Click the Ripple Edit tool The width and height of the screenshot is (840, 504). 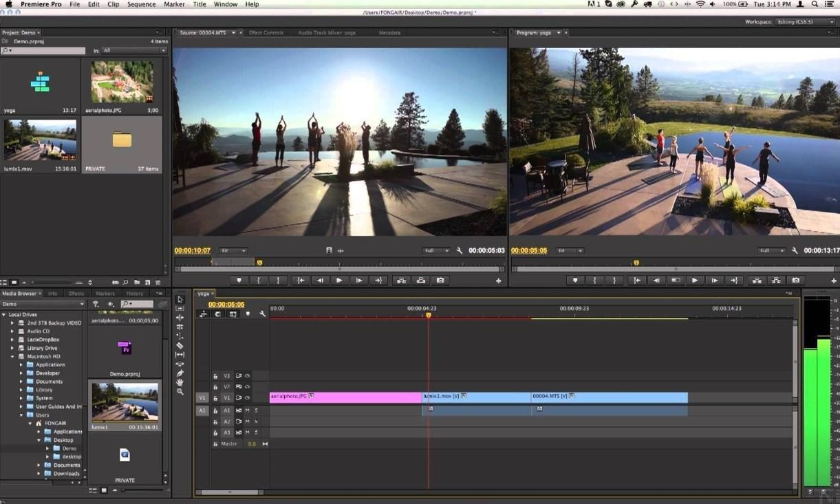tap(180, 318)
